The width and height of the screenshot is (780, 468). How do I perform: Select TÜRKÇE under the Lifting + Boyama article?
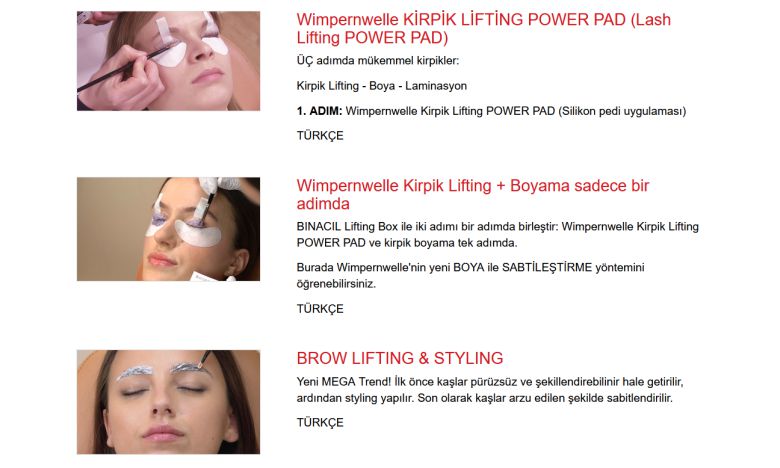(320, 309)
